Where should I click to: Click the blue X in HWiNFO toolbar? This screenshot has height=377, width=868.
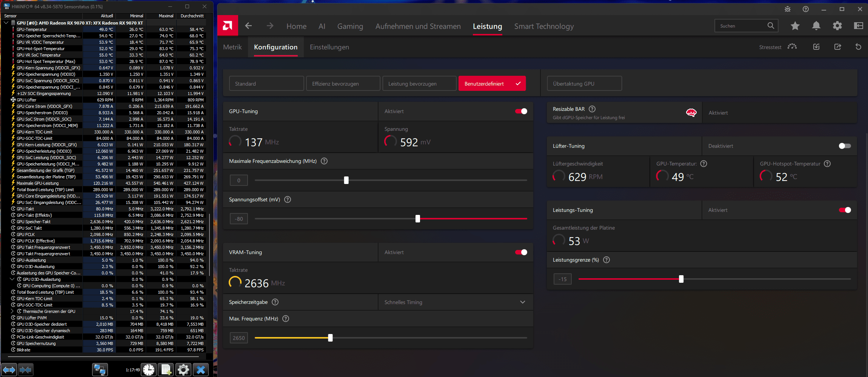click(x=201, y=370)
